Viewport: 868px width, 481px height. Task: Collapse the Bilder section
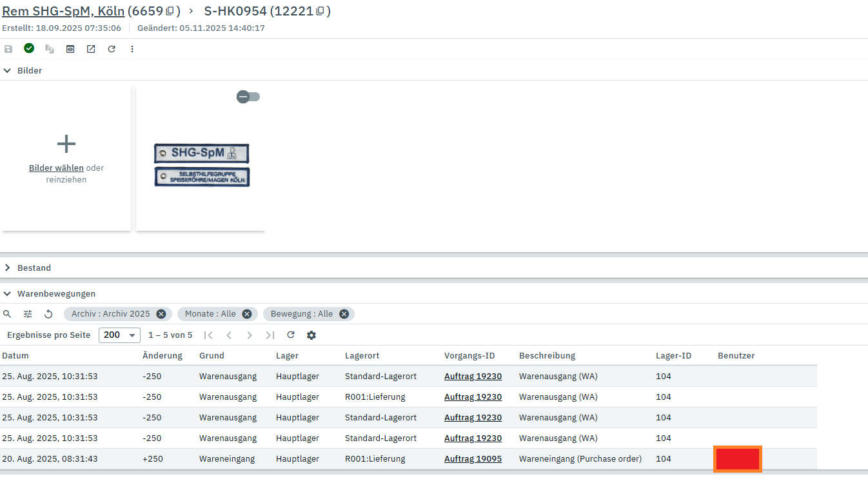8,70
